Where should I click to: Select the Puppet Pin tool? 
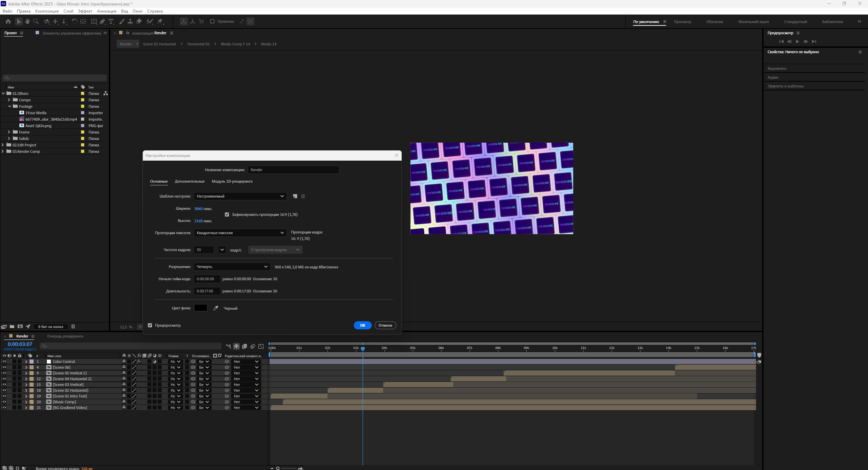click(x=160, y=21)
